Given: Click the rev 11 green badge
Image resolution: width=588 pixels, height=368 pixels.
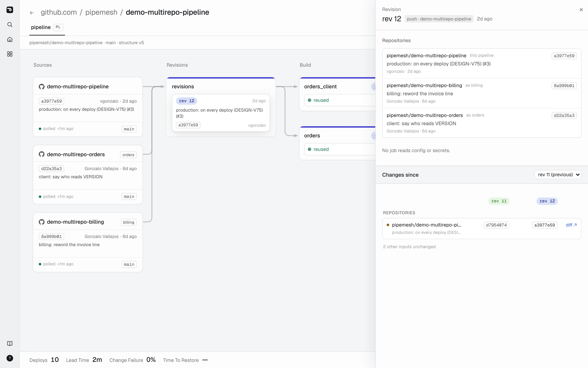Looking at the screenshot, I should point(499,201).
